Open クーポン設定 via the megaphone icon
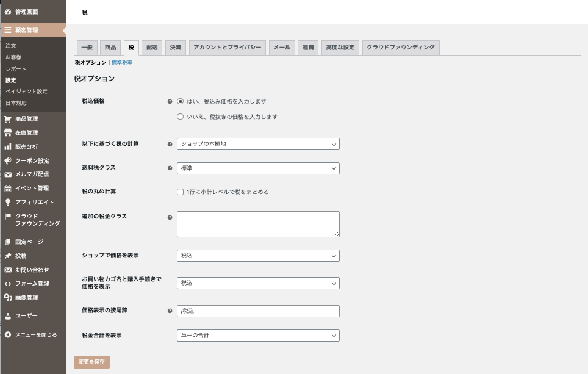The image size is (588, 374). pos(8,161)
